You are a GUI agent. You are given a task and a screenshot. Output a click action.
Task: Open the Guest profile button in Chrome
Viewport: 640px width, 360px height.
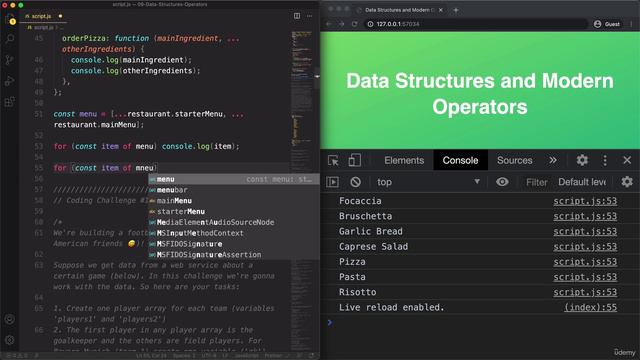click(x=607, y=24)
